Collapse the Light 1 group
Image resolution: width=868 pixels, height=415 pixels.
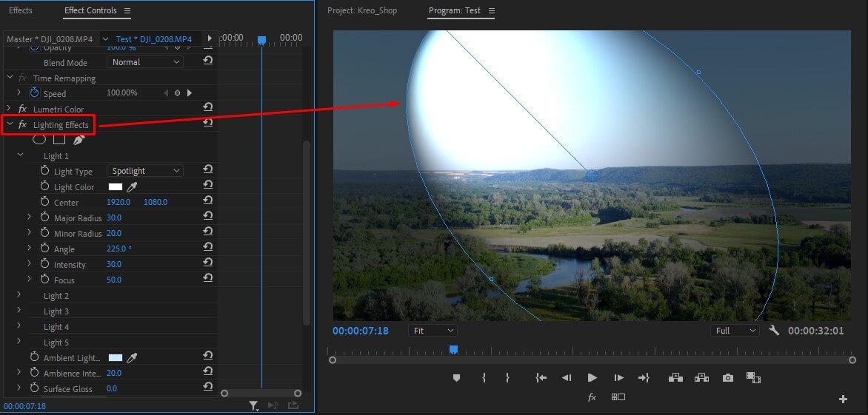point(20,155)
